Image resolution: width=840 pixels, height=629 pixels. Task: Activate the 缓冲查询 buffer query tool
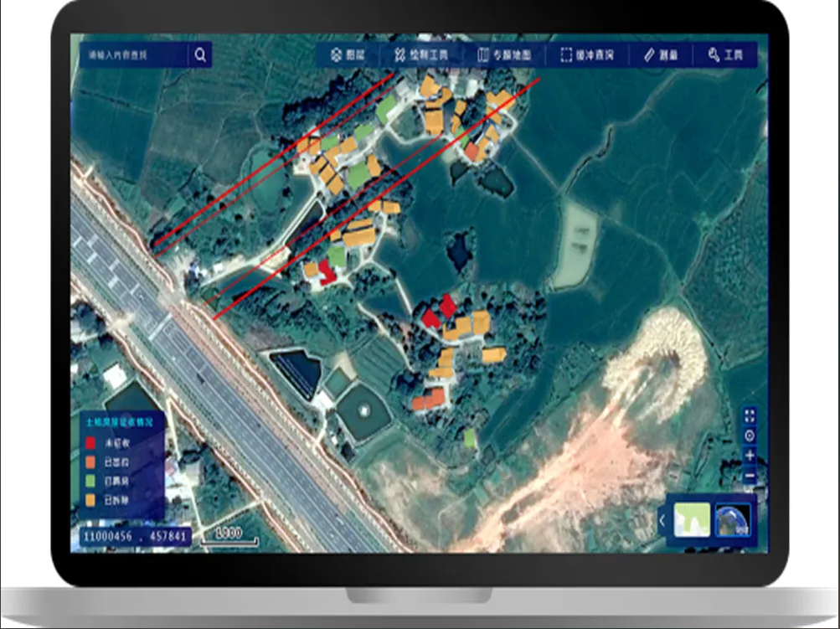pyautogui.click(x=587, y=55)
